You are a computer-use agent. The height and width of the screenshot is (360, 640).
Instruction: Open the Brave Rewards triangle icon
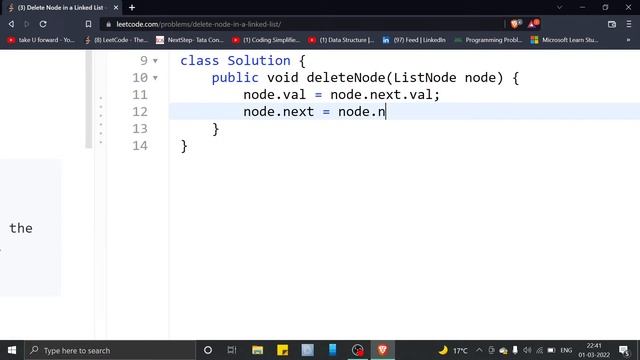(533, 24)
